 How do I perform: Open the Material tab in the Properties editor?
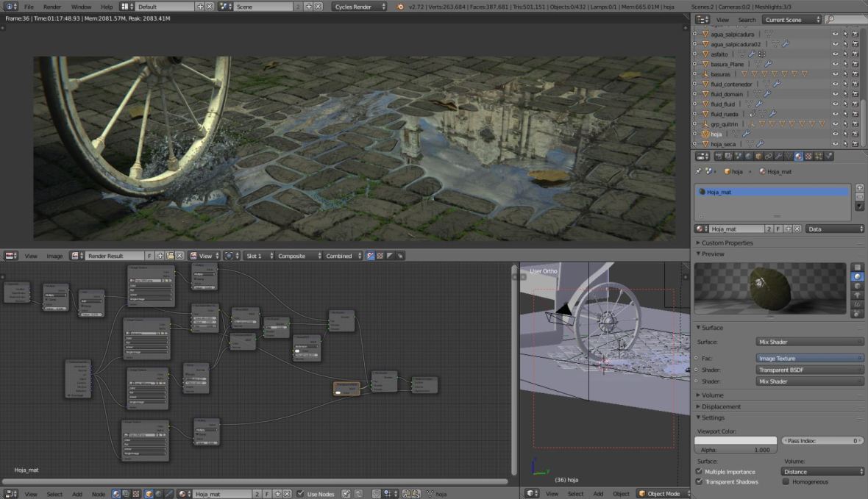[798, 156]
